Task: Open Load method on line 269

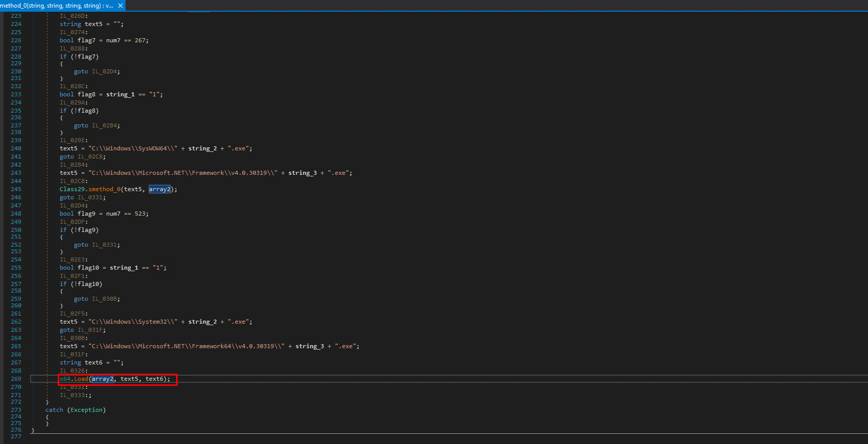Action: pyautogui.click(x=81, y=379)
